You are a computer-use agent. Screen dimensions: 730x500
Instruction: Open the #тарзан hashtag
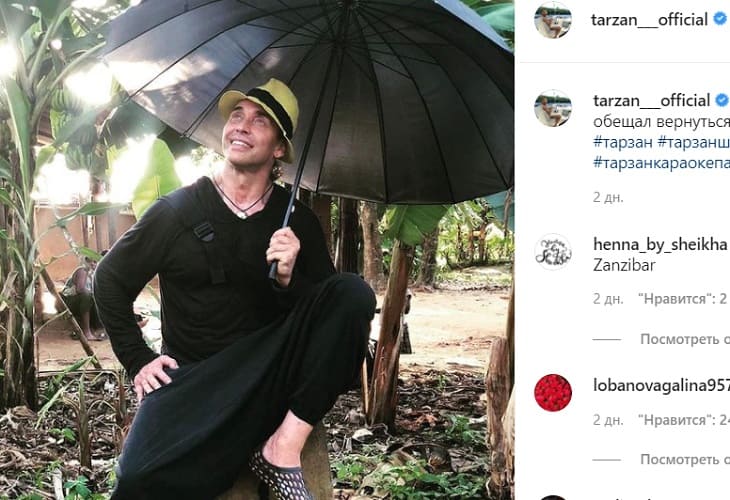(622, 141)
